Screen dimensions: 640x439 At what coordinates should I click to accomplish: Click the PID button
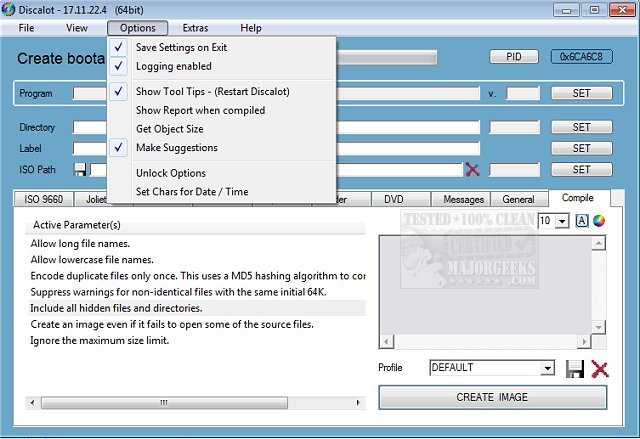click(514, 57)
